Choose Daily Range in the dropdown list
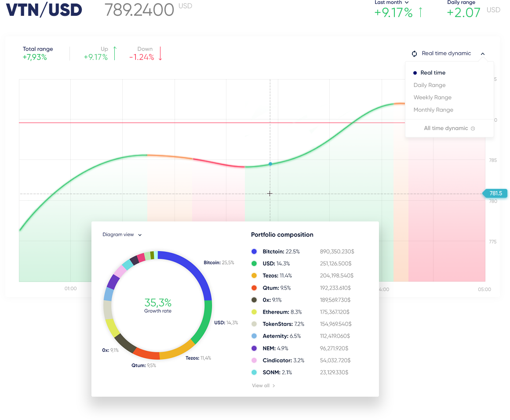The height and width of the screenshot is (420, 510). (x=430, y=85)
